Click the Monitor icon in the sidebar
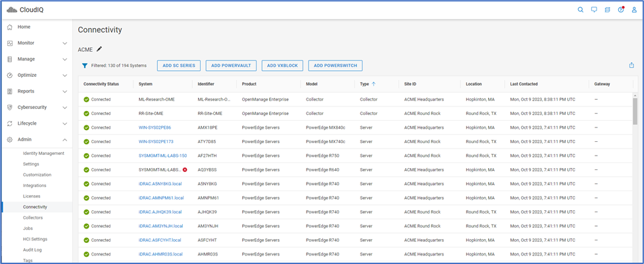 10,43
